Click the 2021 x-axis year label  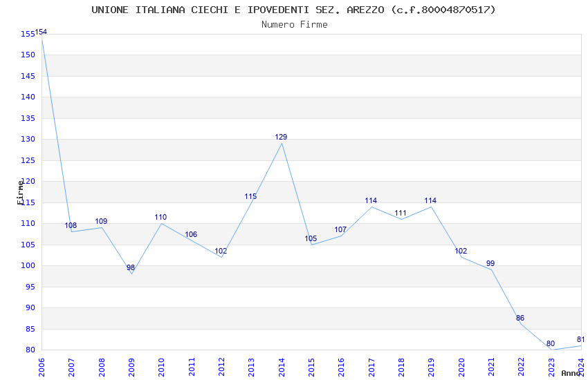coord(491,367)
